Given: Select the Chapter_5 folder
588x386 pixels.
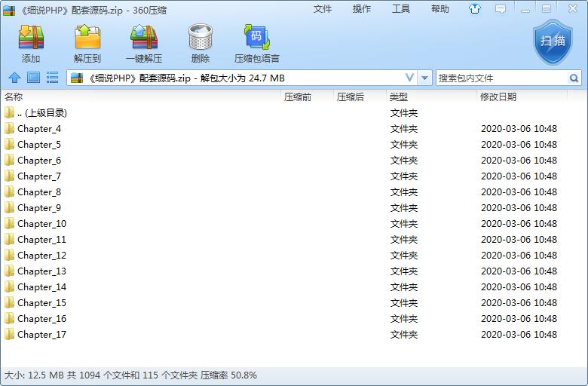Looking at the screenshot, I should [x=285, y=145].
